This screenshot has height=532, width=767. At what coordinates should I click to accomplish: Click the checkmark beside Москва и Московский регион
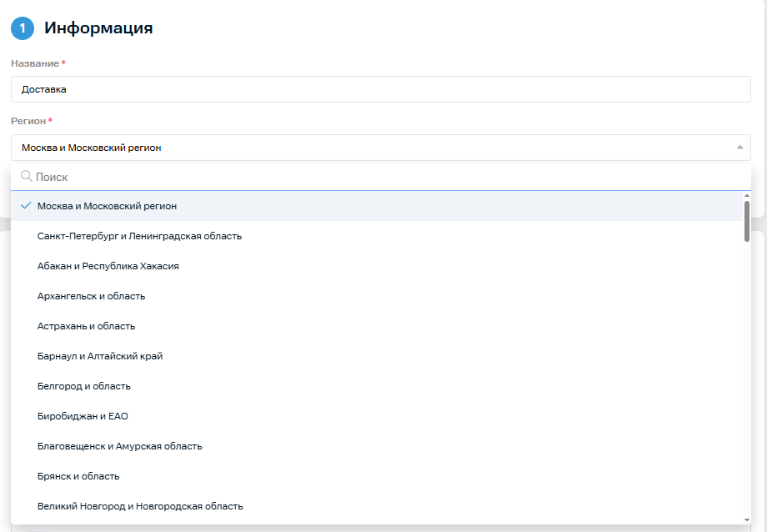[x=26, y=206]
